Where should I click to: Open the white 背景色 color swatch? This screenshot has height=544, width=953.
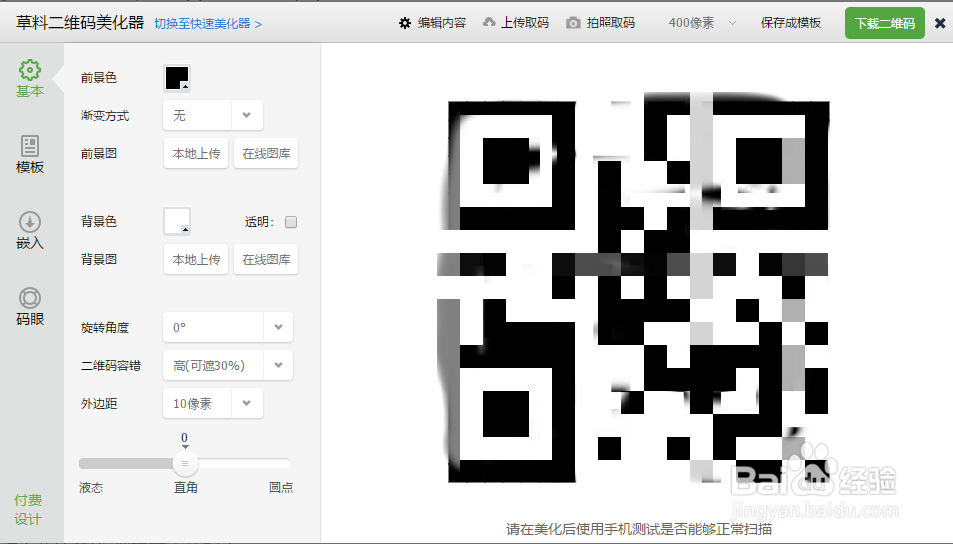click(x=177, y=221)
